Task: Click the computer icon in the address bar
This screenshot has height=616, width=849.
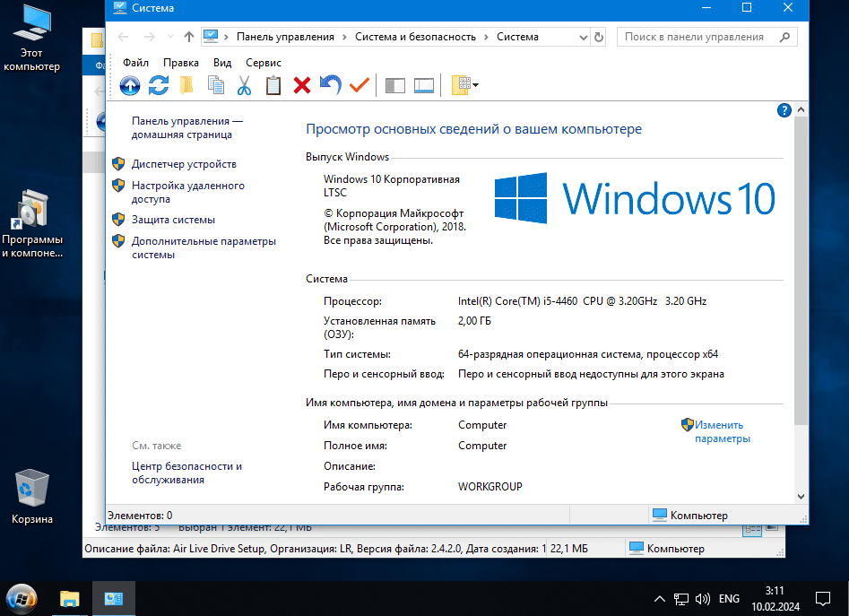Action: pyautogui.click(x=211, y=36)
